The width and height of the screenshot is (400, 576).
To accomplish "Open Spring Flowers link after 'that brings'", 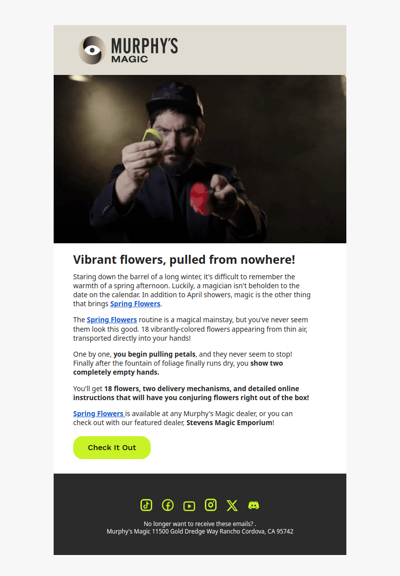I will [135, 304].
